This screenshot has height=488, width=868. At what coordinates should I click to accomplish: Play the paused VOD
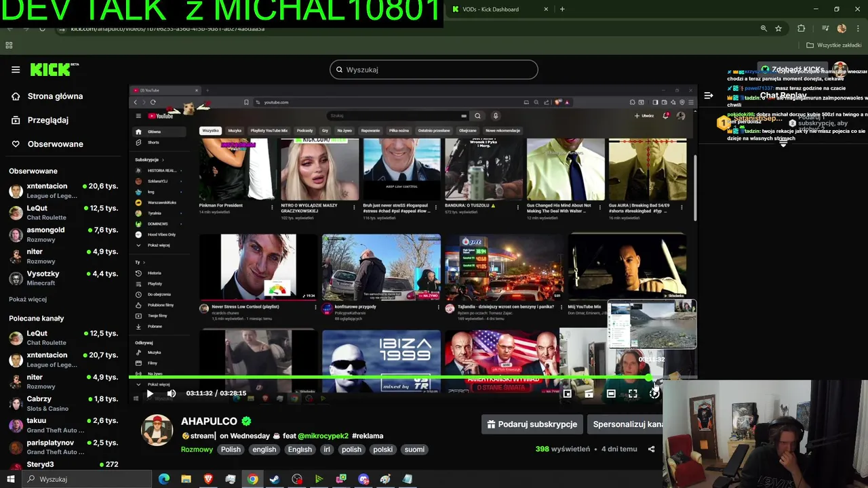[150, 393]
